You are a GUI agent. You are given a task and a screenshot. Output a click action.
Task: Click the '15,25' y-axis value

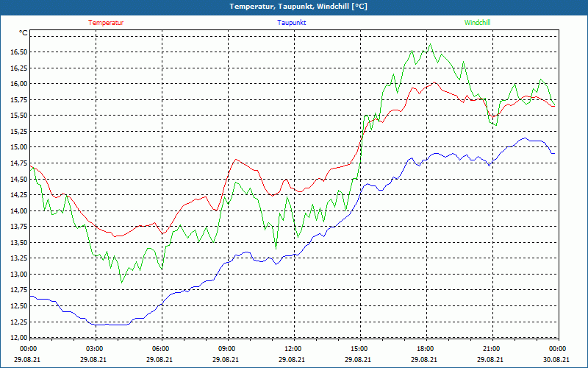19,132
